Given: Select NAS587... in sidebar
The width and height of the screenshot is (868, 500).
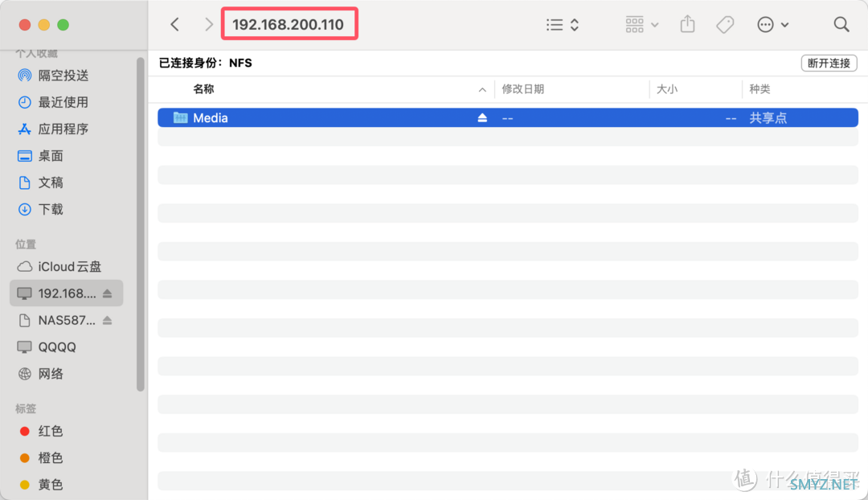Looking at the screenshot, I should [67, 320].
